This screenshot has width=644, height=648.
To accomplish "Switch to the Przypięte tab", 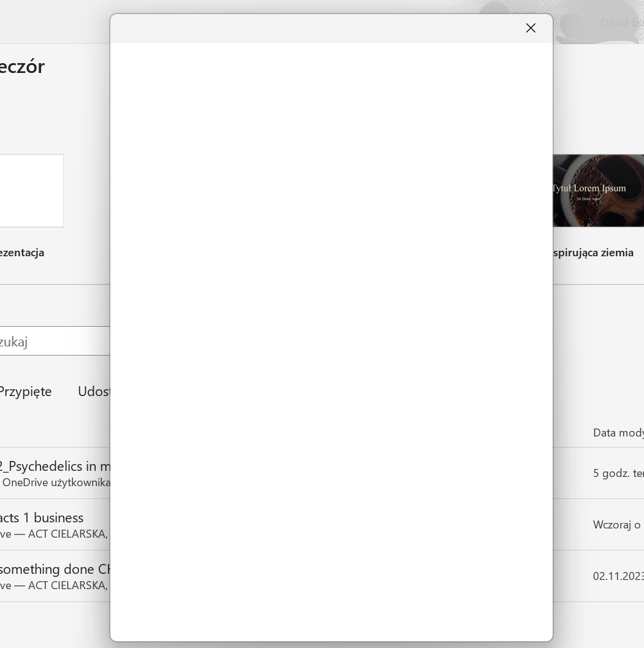I will pos(26,391).
